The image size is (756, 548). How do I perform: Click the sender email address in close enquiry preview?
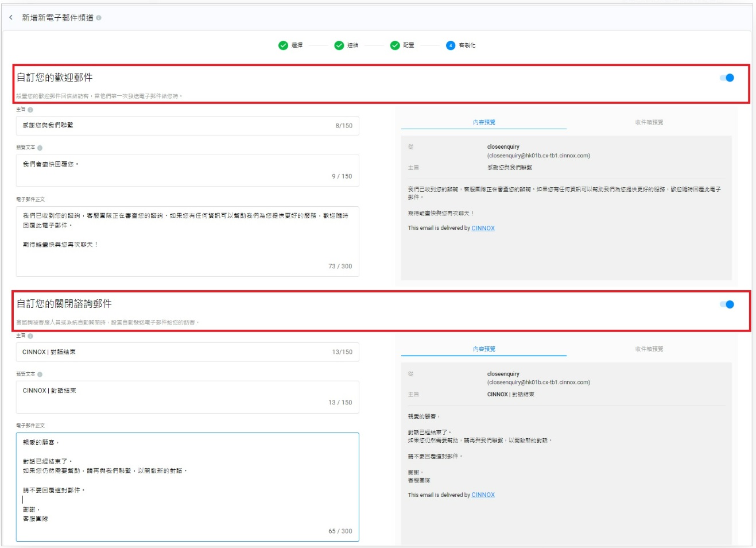(538, 383)
